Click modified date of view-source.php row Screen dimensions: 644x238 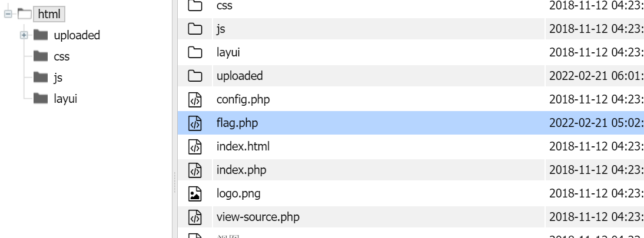coord(596,217)
